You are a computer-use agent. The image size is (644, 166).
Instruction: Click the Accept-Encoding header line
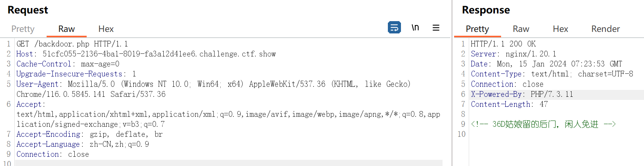click(89, 134)
